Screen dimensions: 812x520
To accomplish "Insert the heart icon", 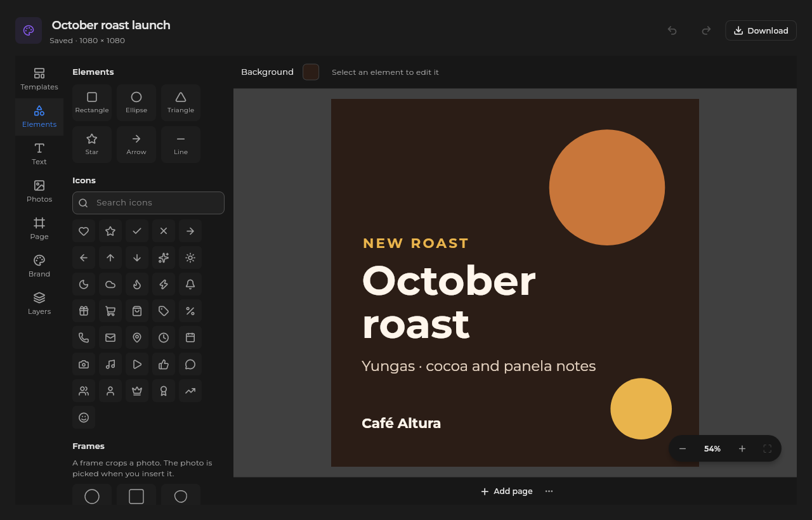I will 84,231.
